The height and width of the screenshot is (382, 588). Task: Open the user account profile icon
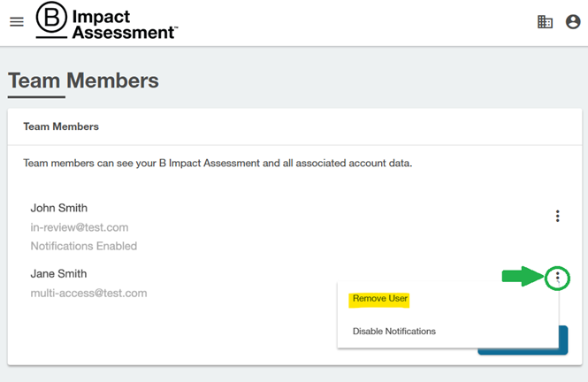[x=573, y=22]
